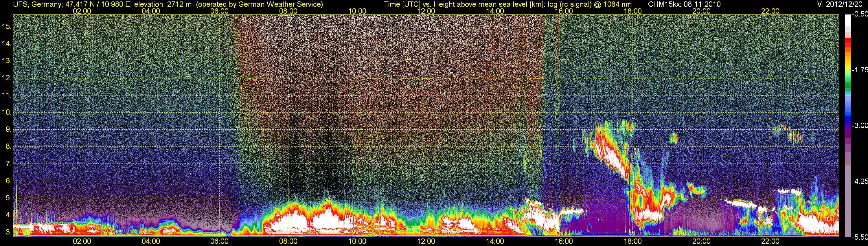
Task: Click the 04:00 label on the top time axis
Action: point(151,11)
